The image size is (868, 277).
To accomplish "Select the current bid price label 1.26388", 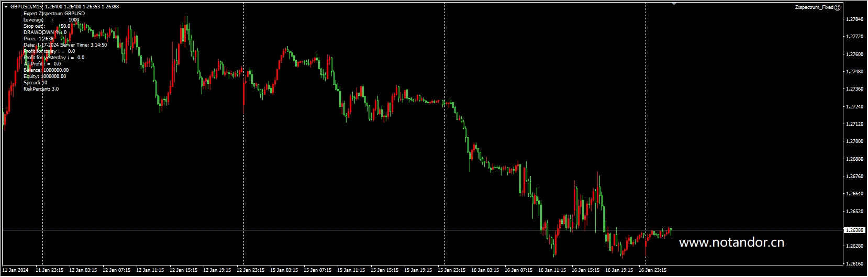I will click(x=855, y=230).
